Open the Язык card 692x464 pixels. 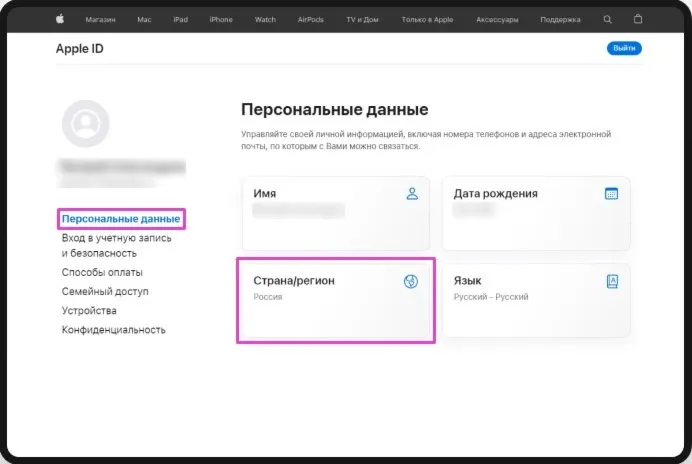click(x=536, y=301)
